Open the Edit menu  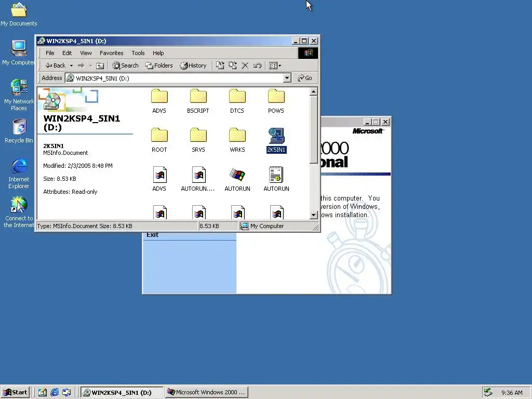click(67, 53)
